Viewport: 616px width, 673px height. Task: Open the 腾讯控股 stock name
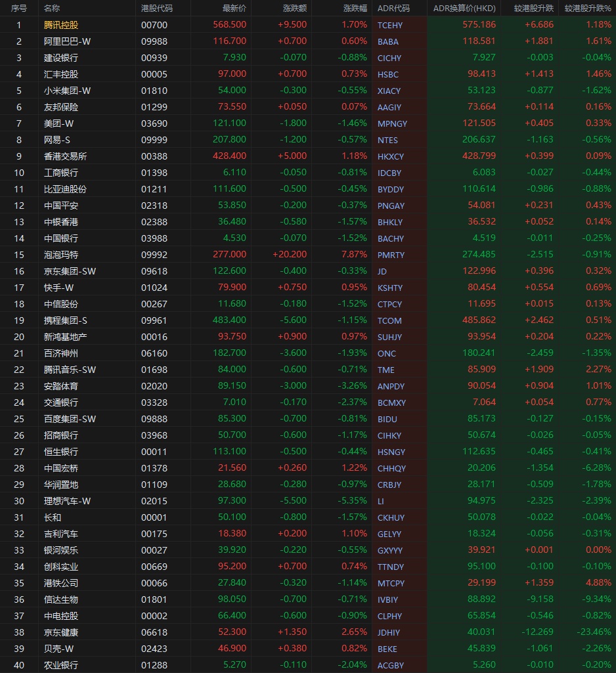tap(61, 25)
